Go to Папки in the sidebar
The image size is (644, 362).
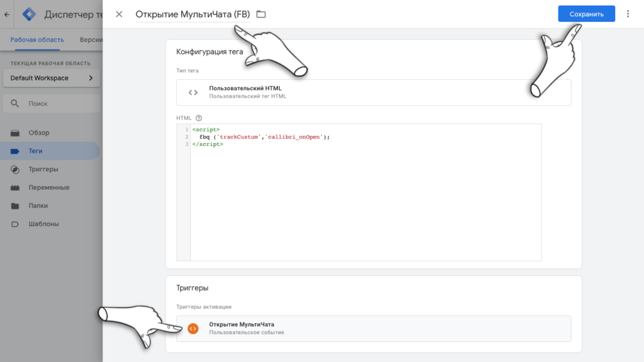tap(38, 206)
